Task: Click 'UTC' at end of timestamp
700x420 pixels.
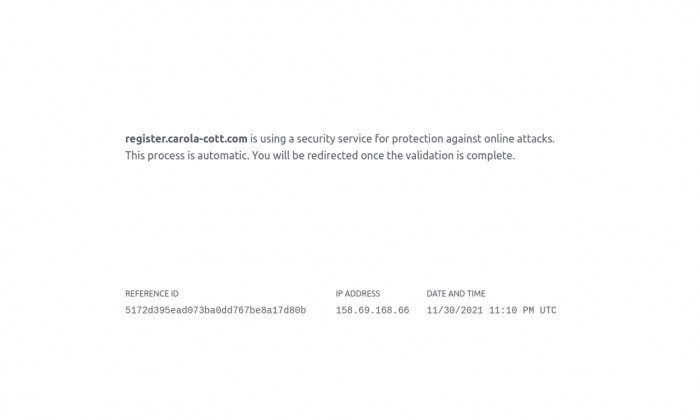Action: 548,310
